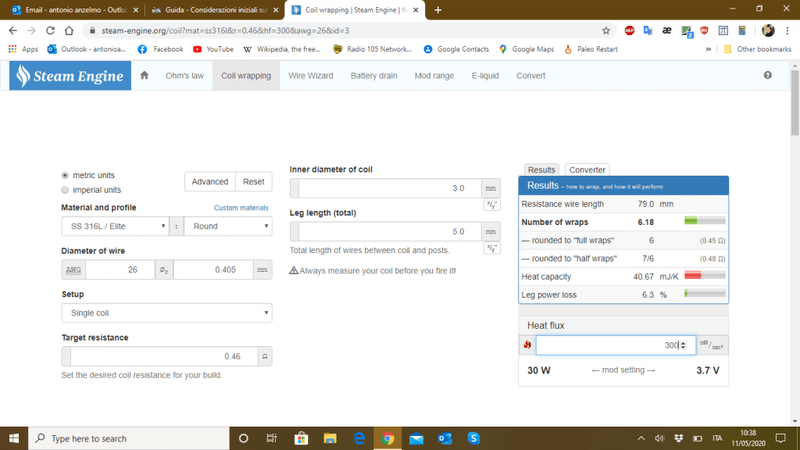Click the browser address bar URL
This screenshot has height=450, width=800.
[225, 31]
